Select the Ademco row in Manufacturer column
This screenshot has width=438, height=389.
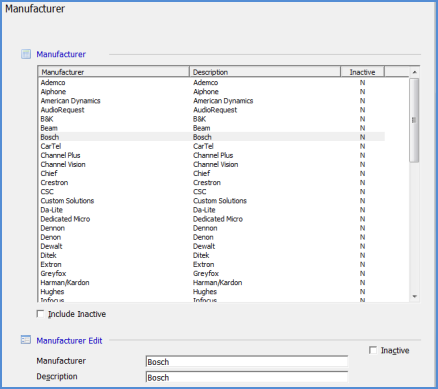tap(53, 83)
